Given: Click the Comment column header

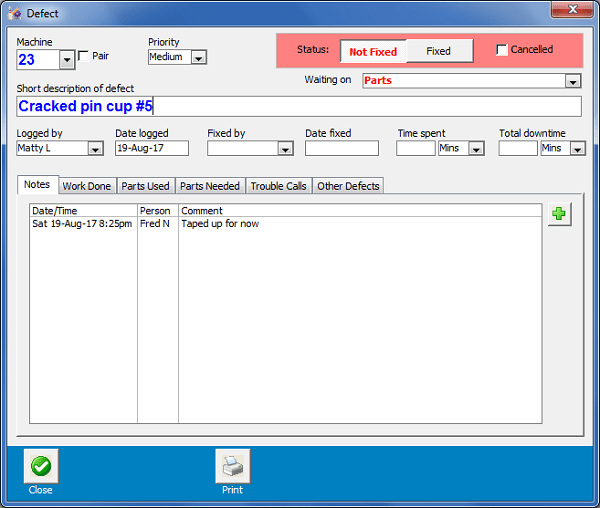Looking at the screenshot, I should 360,211.
